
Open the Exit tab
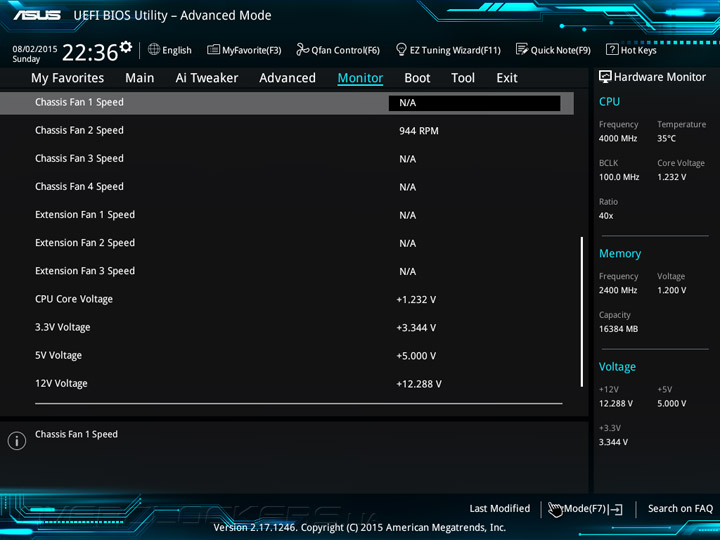pos(507,78)
